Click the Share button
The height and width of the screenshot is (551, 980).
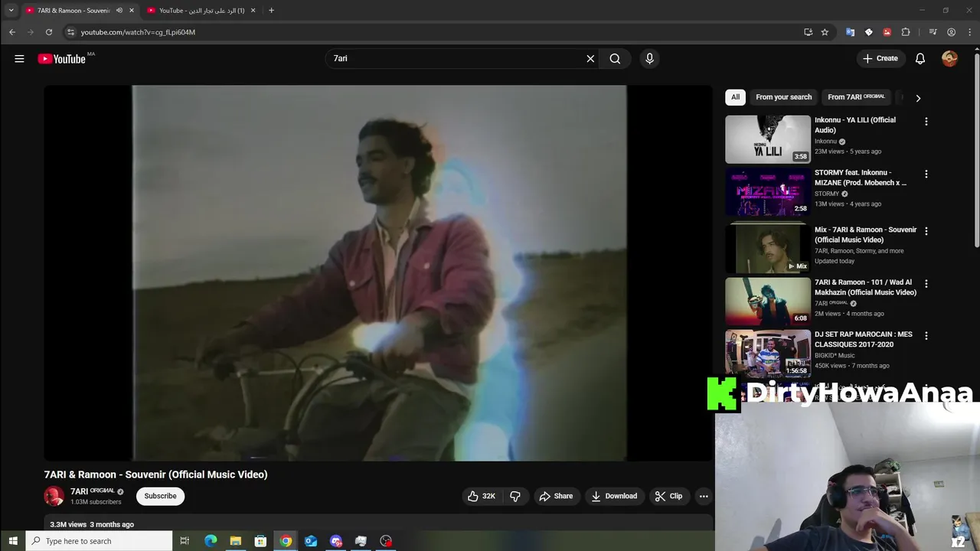pyautogui.click(x=556, y=496)
